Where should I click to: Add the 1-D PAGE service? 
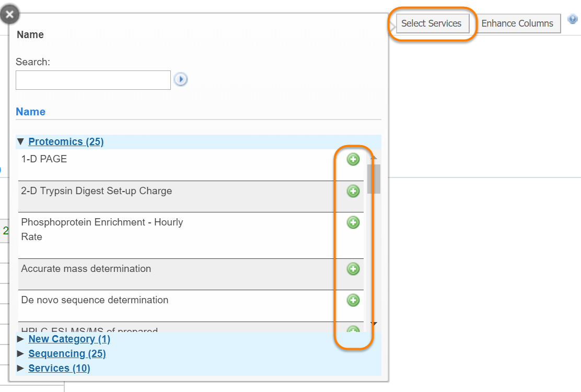click(353, 160)
